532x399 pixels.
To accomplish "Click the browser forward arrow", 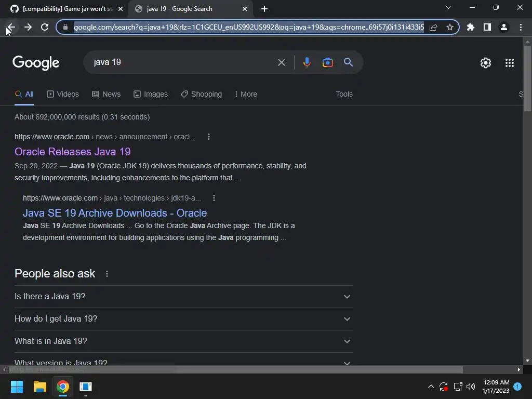I will coord(28,27).
